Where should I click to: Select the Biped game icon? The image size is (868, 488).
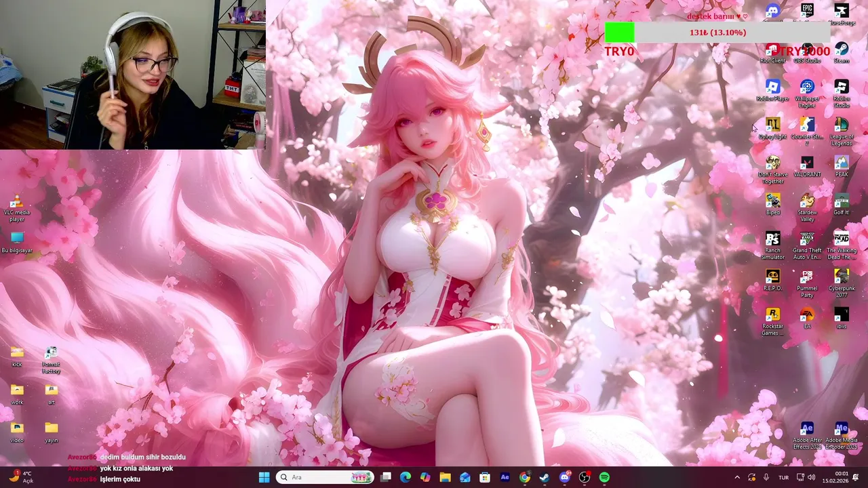point(772,205)
